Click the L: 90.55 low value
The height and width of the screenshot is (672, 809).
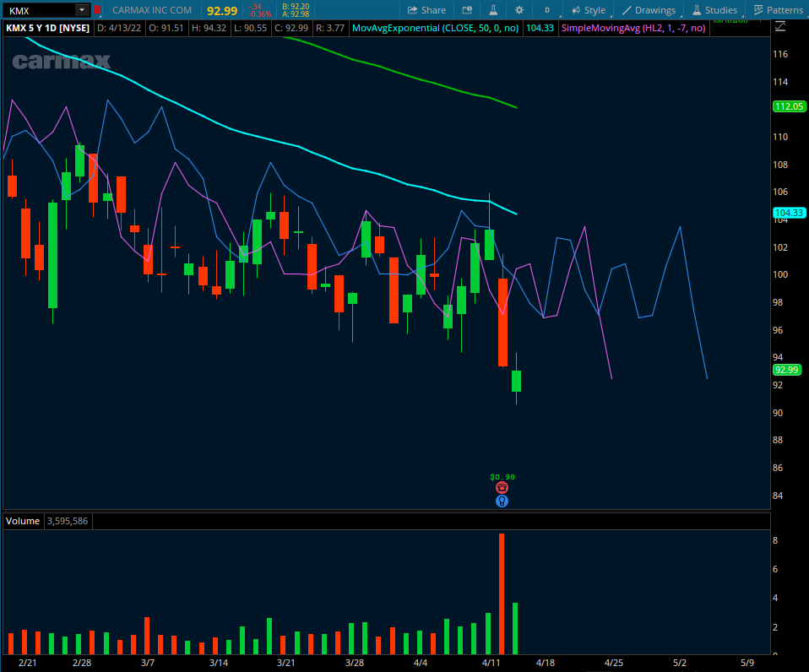pyautogui.click(x=250, y=28)
